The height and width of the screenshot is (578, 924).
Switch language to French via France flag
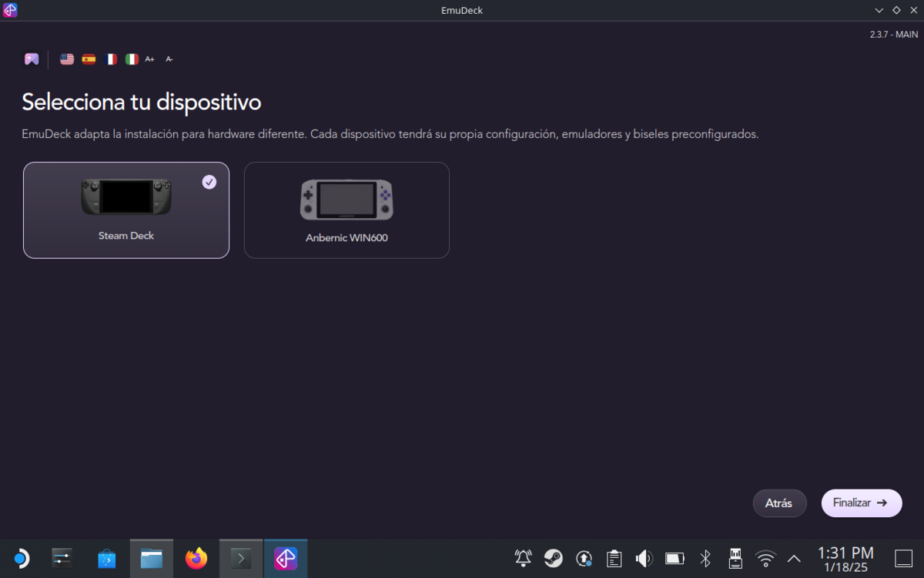pos(110,59)
